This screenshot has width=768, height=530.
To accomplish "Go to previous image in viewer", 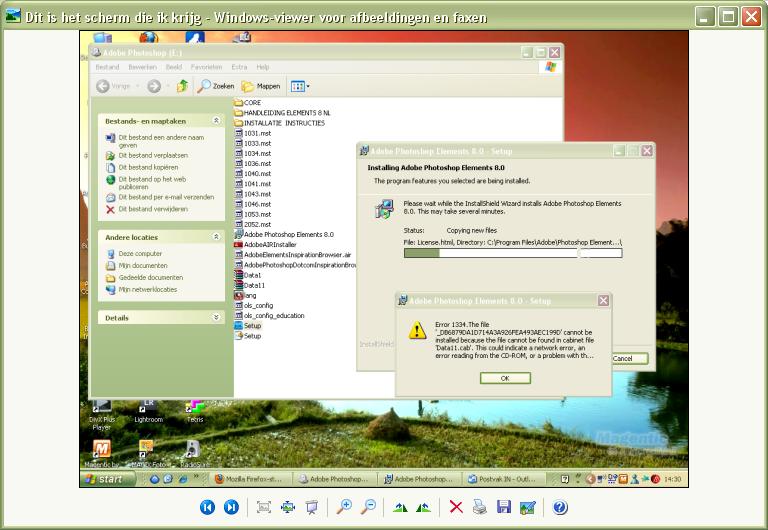I will click(x=207, y=507).
